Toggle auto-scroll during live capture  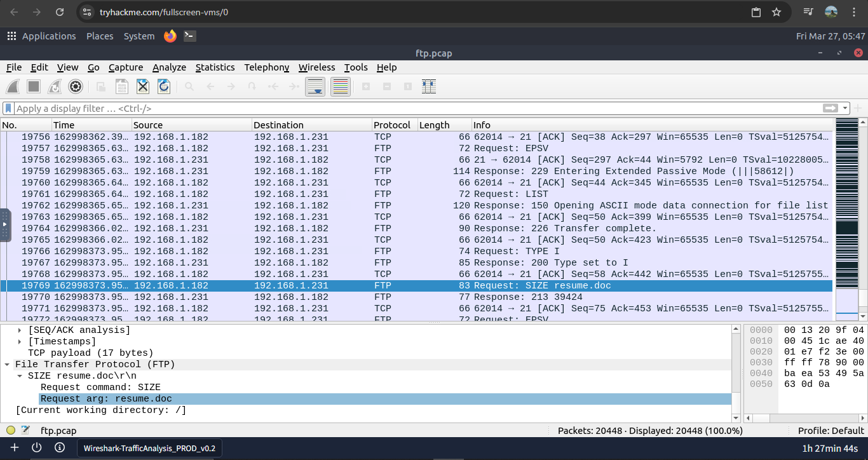315,86
